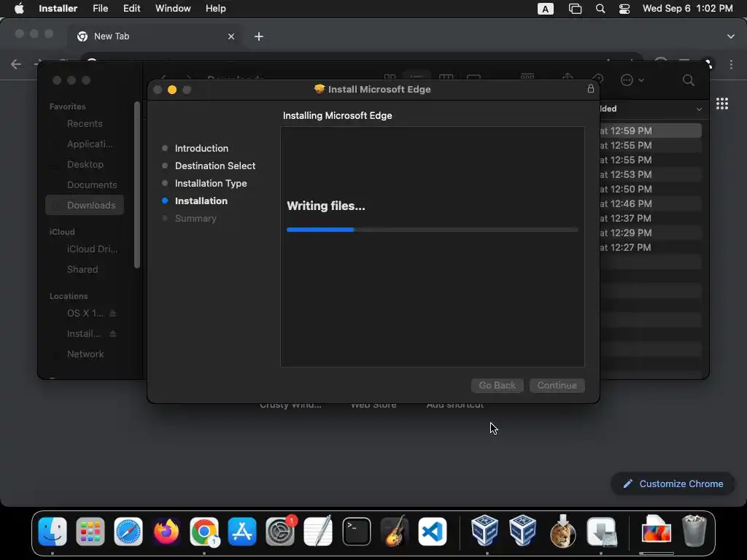Image resolution: width=747 pixels, height=560 pixels.
Task: Open Finder from the dock
Action: coord(53,532)
